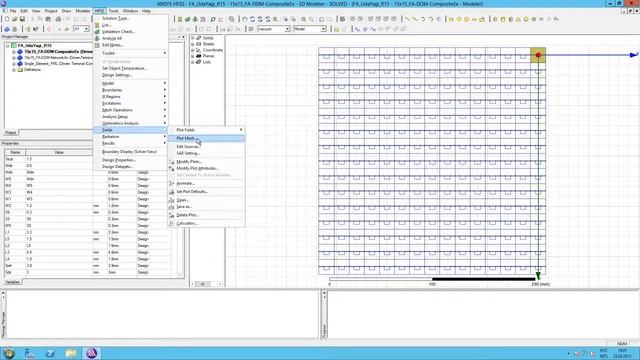Click the Animate icon in Fields submenu
Viewport: 640px width, 360px height.
point(171,183)
